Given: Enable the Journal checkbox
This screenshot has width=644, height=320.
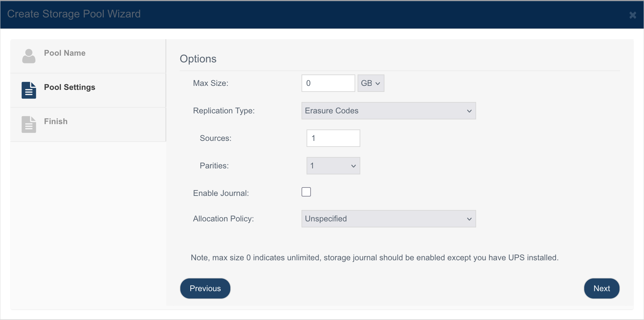Looking at the screenshot, I should click(306, 192).
